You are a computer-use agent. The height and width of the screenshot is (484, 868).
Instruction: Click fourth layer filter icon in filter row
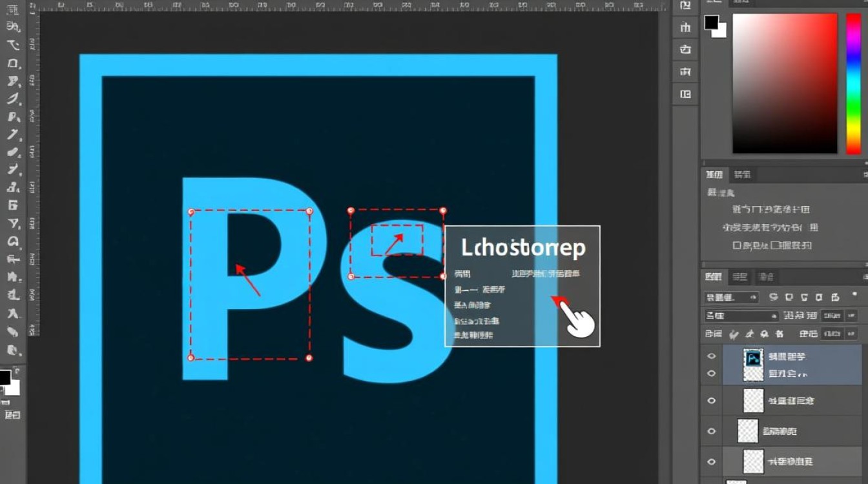coord(820,297)
